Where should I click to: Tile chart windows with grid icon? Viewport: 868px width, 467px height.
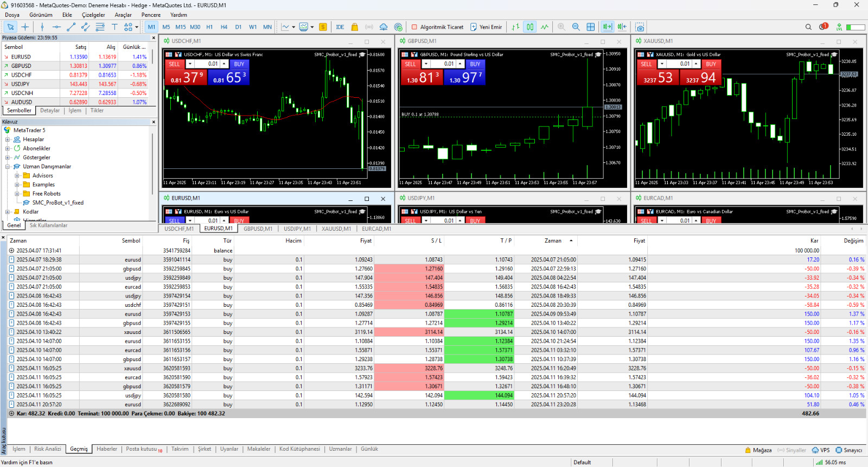591,27
